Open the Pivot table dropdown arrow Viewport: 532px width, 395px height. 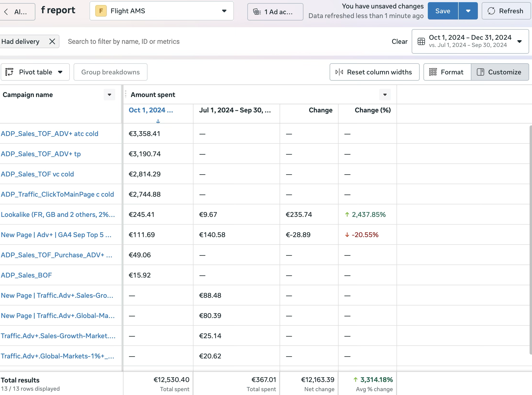coord(60,72)
